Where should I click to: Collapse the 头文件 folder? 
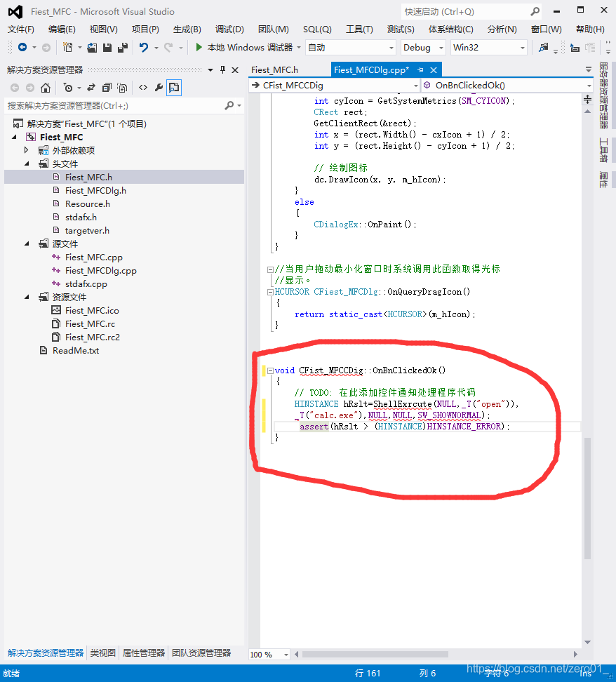click(x=27, y=163)
